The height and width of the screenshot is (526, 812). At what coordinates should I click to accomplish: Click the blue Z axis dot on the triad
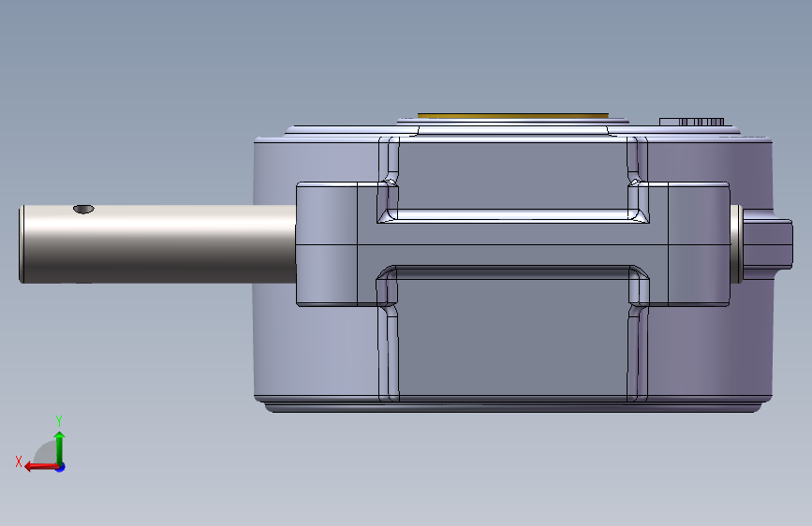point(61,467)
